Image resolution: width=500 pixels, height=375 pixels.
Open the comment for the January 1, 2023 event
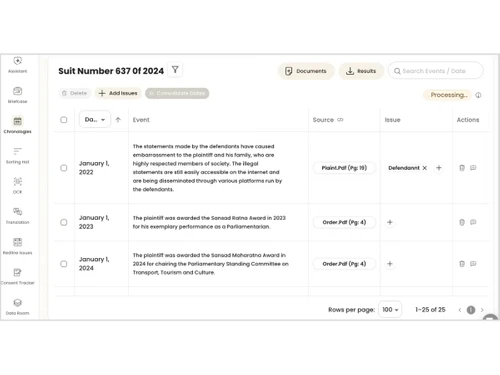click(x=473, y=222)
